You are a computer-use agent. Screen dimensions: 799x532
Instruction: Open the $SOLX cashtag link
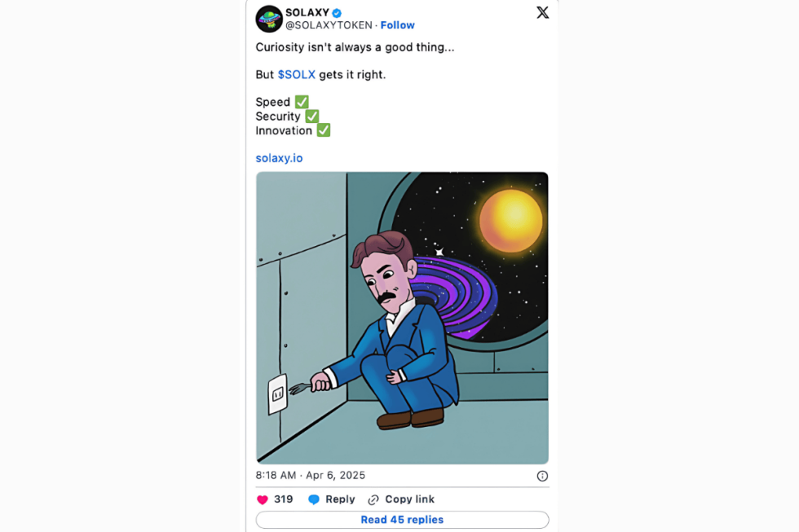click(x=296, y=74)
